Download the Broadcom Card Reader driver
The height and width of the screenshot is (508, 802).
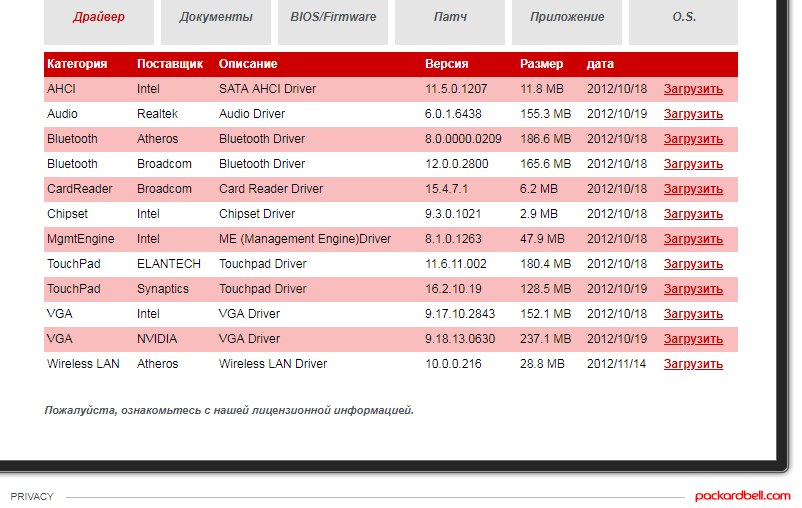pyautogui.click(x=693, y=189)
